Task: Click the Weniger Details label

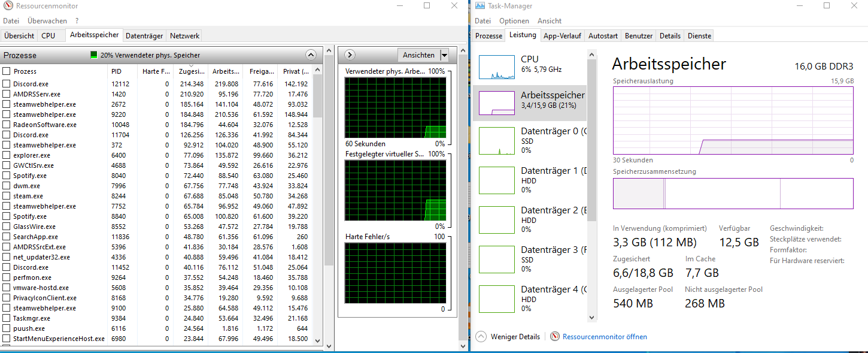Action: 515,337
